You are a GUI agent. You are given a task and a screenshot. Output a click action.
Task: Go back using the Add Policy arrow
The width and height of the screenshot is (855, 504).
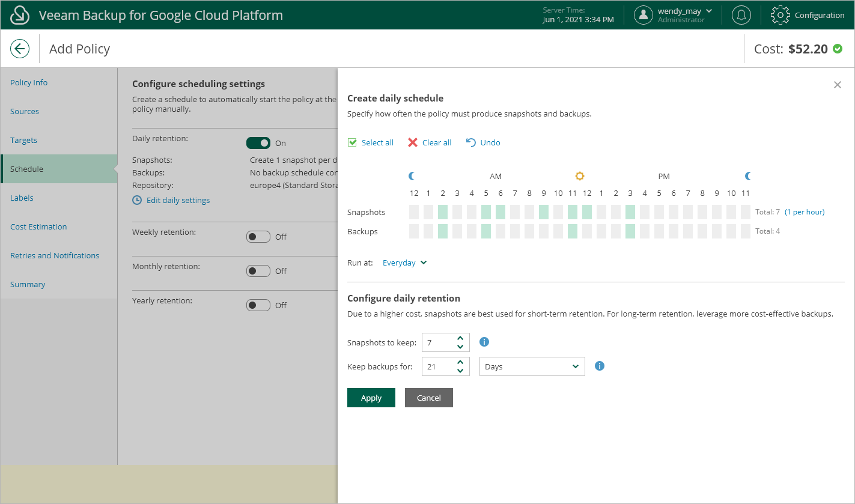tap(20, 49)
